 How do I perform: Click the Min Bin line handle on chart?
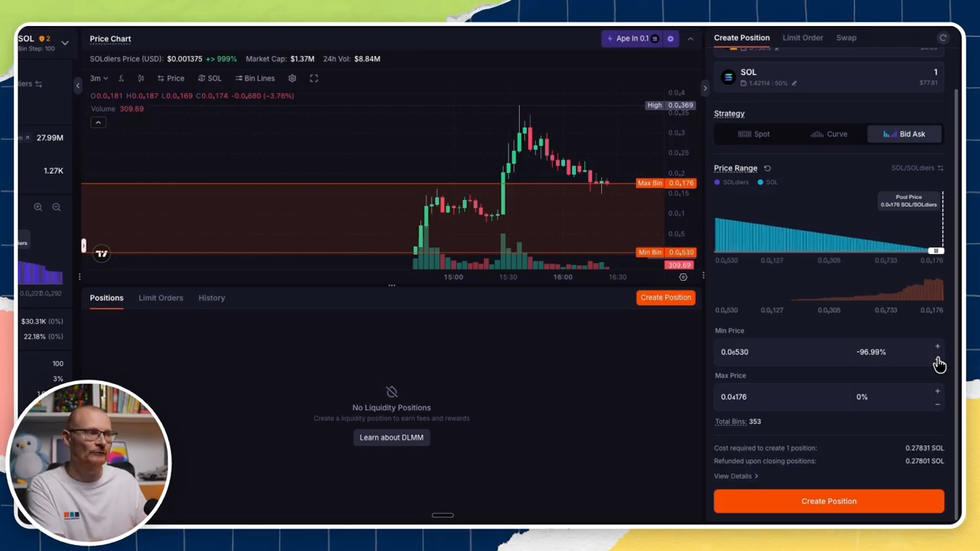coord(83,246)
